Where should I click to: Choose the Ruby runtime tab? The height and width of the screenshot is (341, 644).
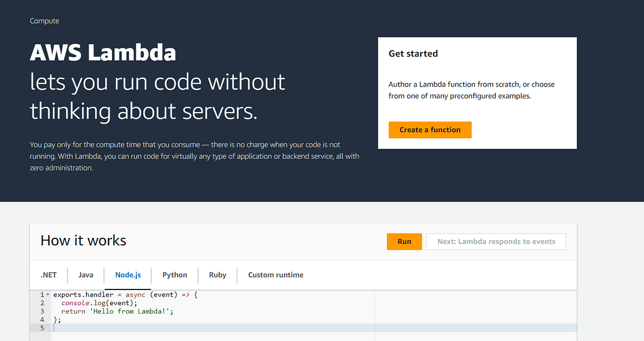coord(217,275)
